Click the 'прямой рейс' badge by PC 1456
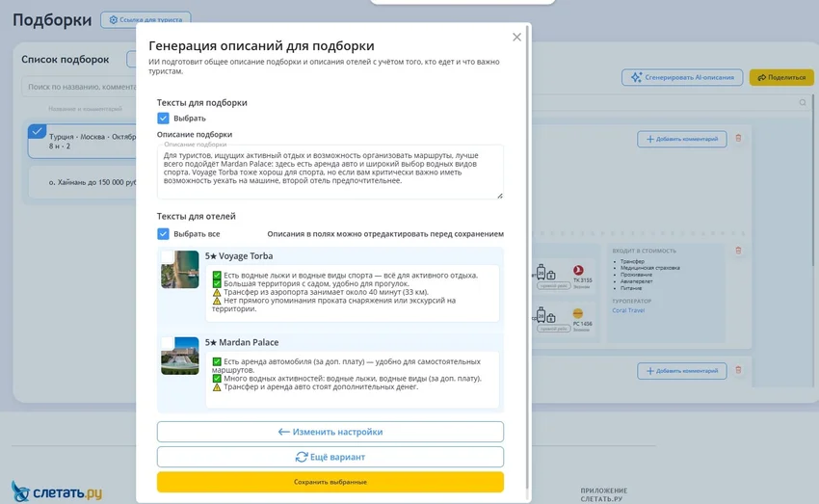Image resolution: width=819 pixels, height=504 pixels. (x=553, y=329)
